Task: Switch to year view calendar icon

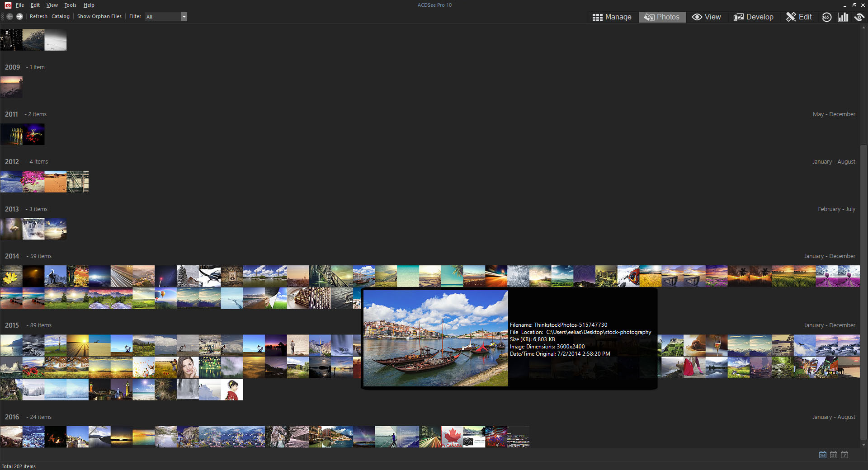Action: click(x=823, y=455)
